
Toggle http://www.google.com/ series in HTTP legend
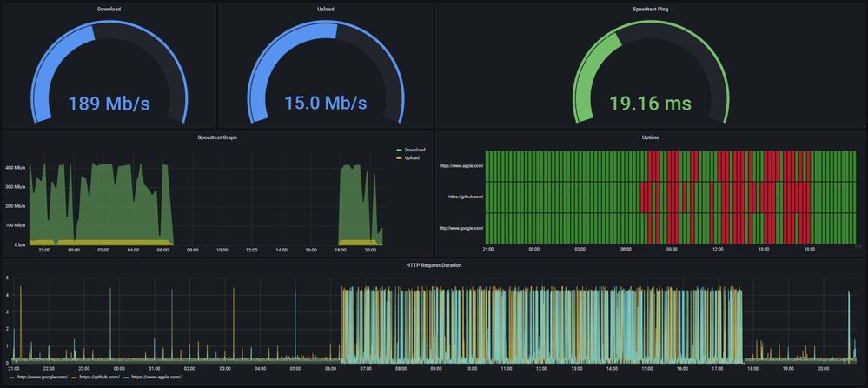click(43, 377)
